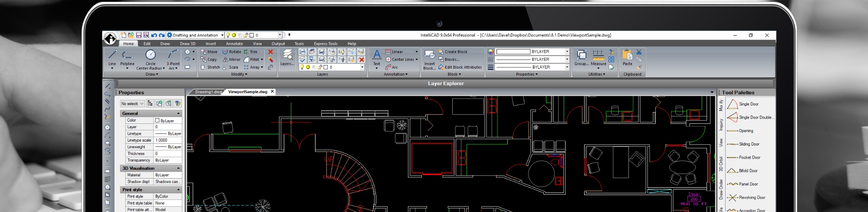Image resolution: width=868 pixels, height=212 pixels.
Task: Select the Sliding Door palette item
Action: 743,144
